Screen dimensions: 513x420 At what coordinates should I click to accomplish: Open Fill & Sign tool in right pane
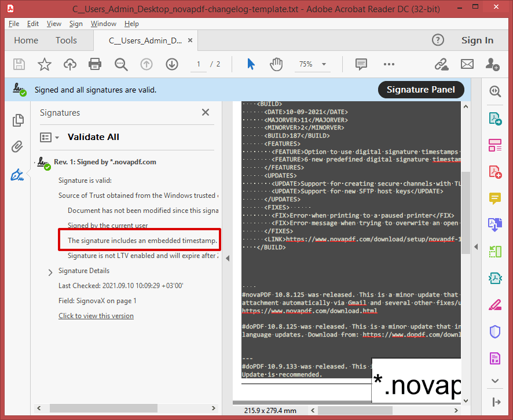tap(495, 305)
